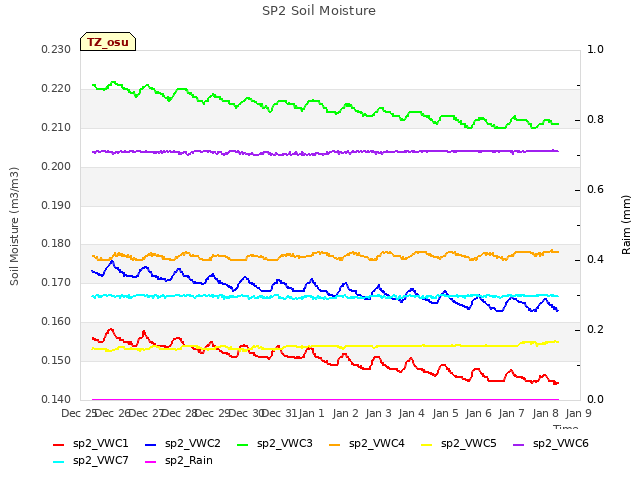Click the Jan 4 date tick label
The width and height of the screenshot is (640, 480).
[412, 413]
